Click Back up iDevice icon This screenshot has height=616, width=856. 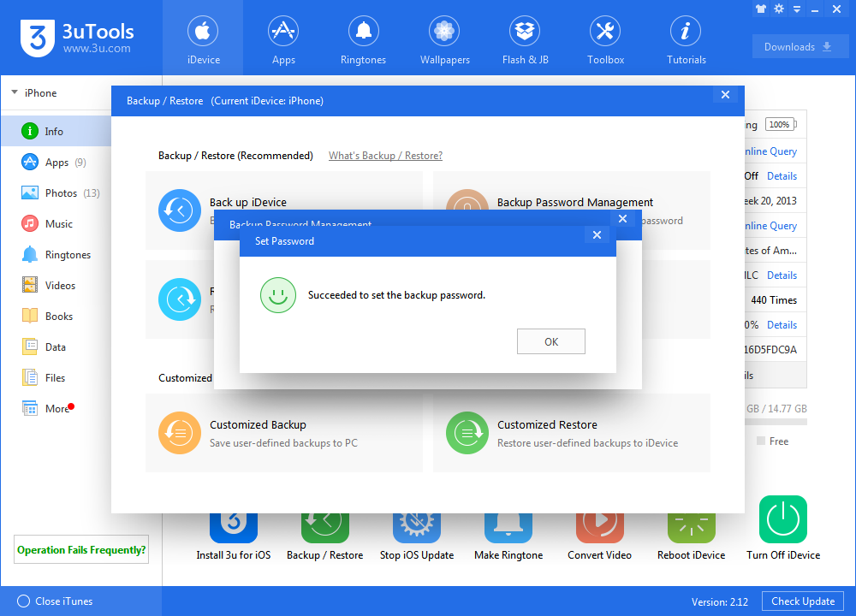click(180, 210)
